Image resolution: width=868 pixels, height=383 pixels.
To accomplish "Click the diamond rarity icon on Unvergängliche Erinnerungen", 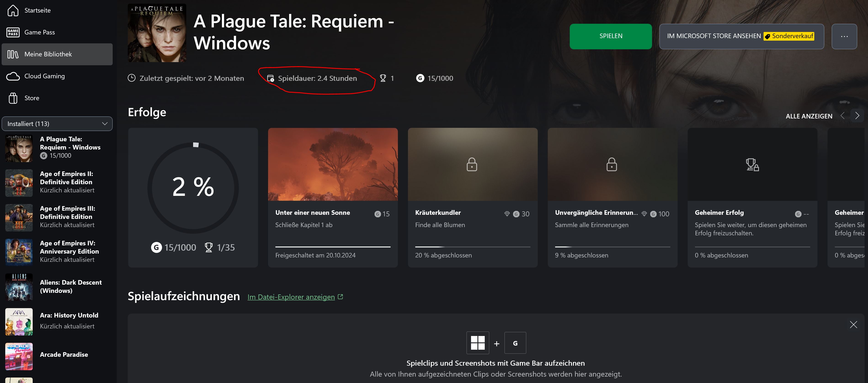I will point(644,214).
